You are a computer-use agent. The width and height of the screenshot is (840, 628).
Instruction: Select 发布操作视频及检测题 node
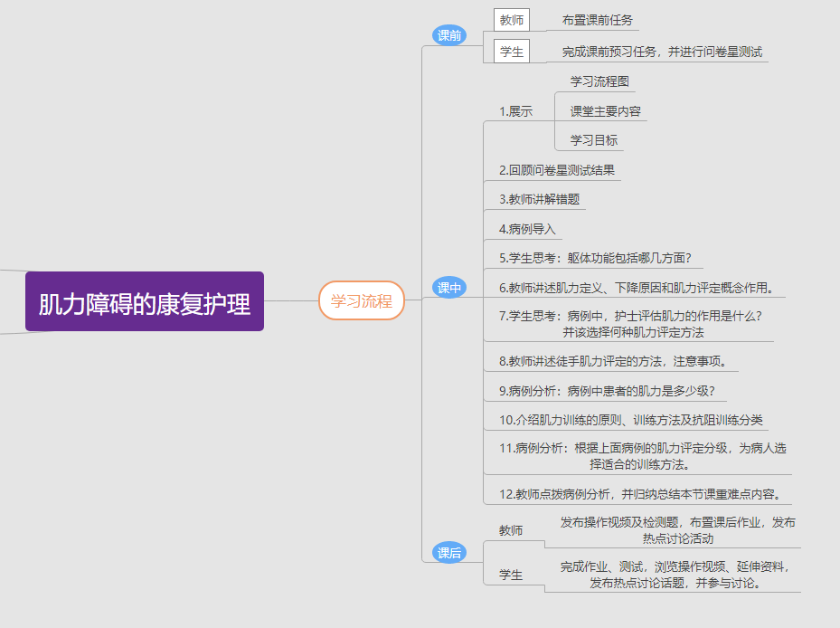[677, 530]
